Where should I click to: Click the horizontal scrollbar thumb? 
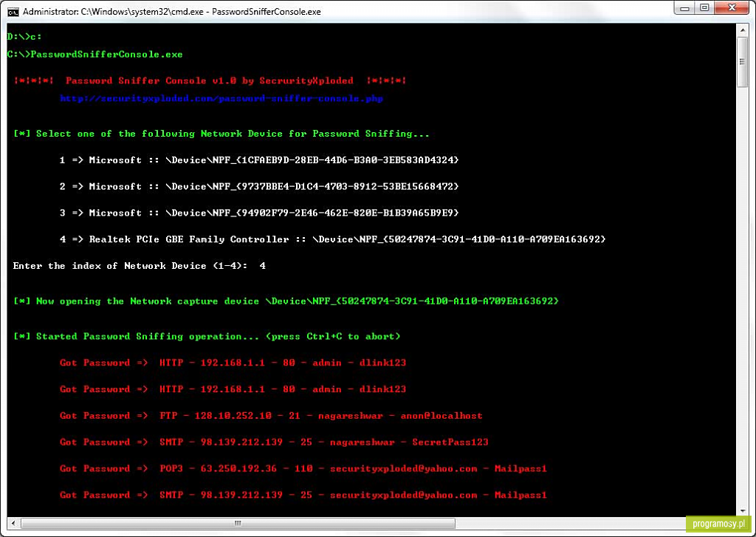coord(238,523)
